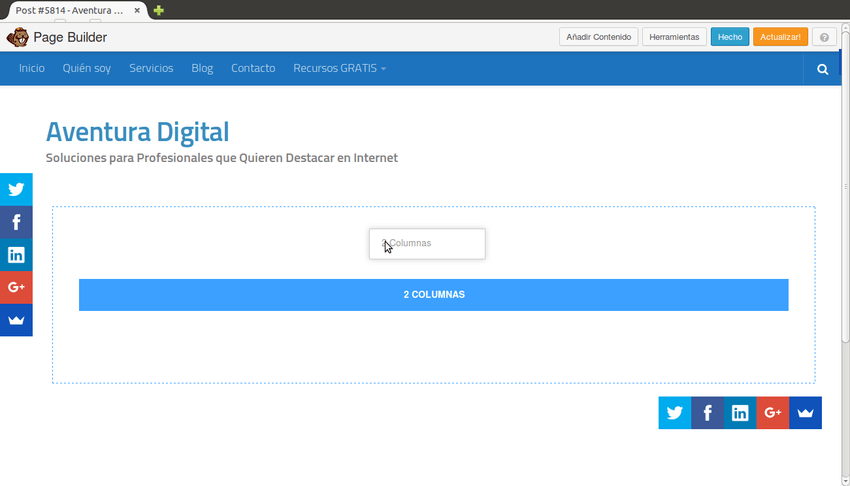
Task: Click the Page Builder beaver logo
Action: [x=17, y=38]
